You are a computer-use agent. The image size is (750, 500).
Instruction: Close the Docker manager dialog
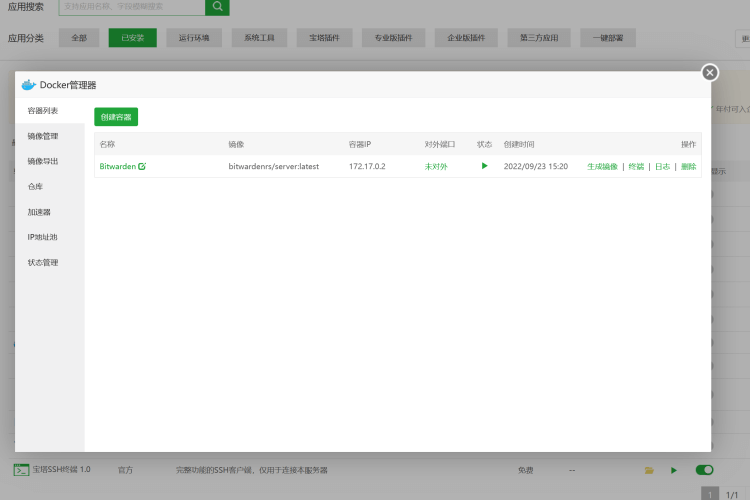point(710,73)
